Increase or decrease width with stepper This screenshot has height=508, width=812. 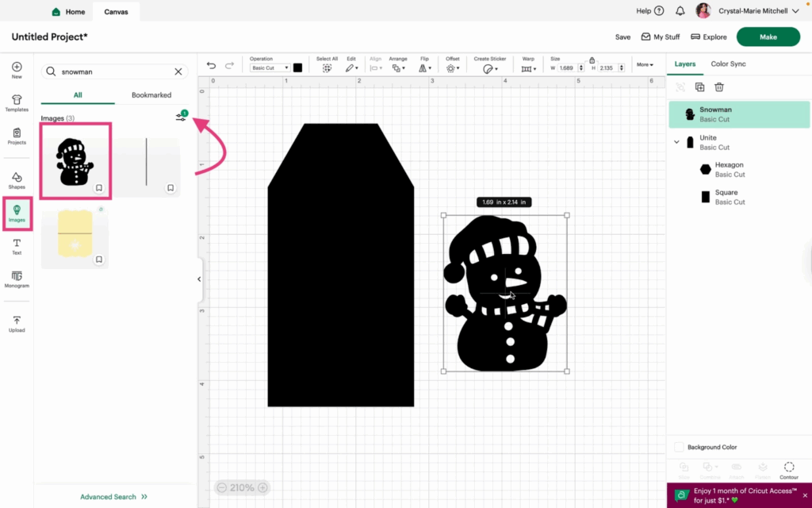[x=581, y=68]
